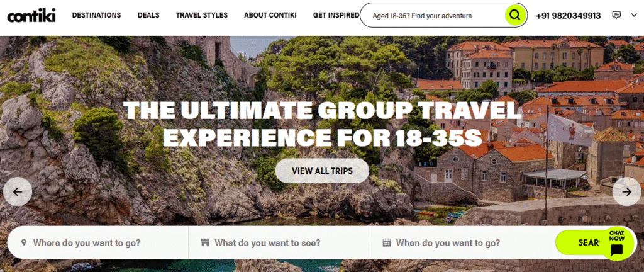This screenshot has width=644, height=272.
Task: Open the Deals menu
Action: [x=148, y=15]
